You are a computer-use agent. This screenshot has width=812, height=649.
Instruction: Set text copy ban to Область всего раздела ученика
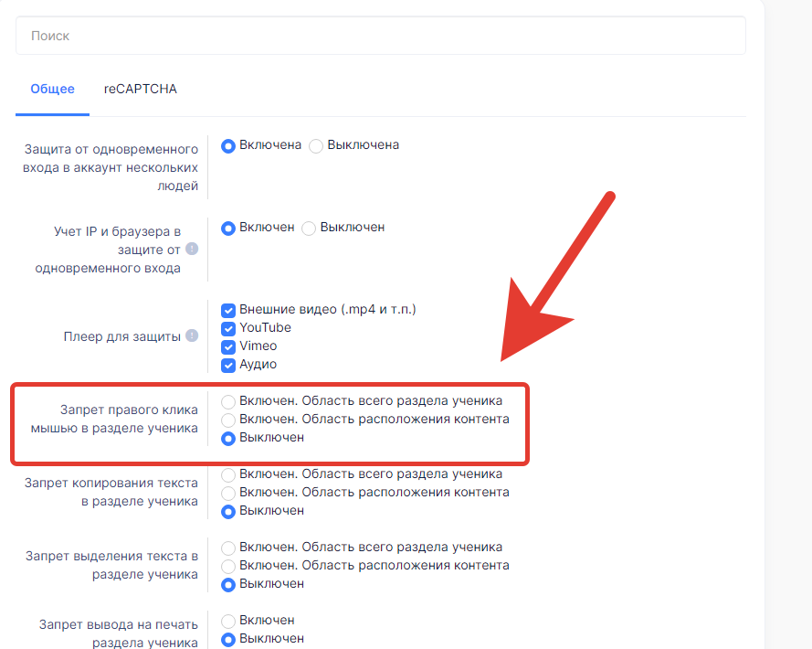click(228, 474)
